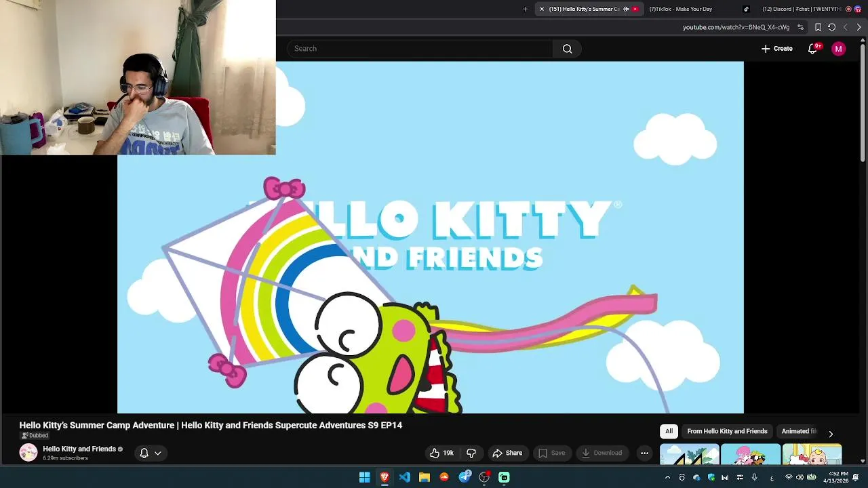Open the orange cloud app in taskbar

click(444, 477)
